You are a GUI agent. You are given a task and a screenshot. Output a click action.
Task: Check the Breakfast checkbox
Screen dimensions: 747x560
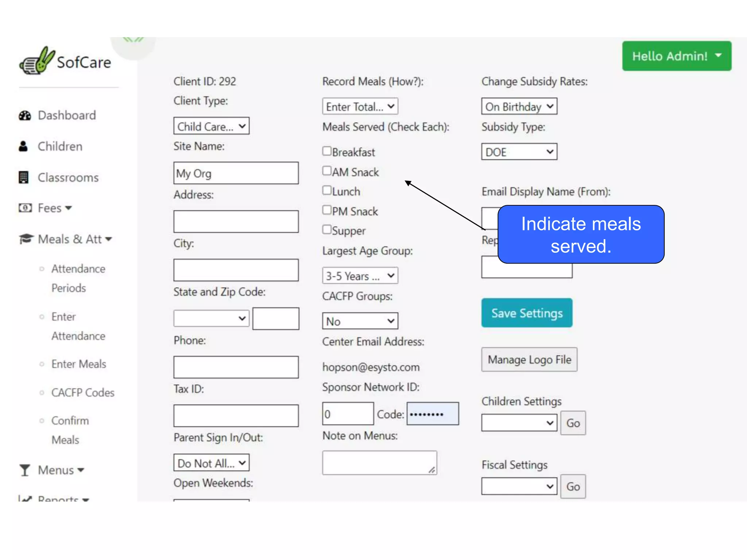pos(327,151)
